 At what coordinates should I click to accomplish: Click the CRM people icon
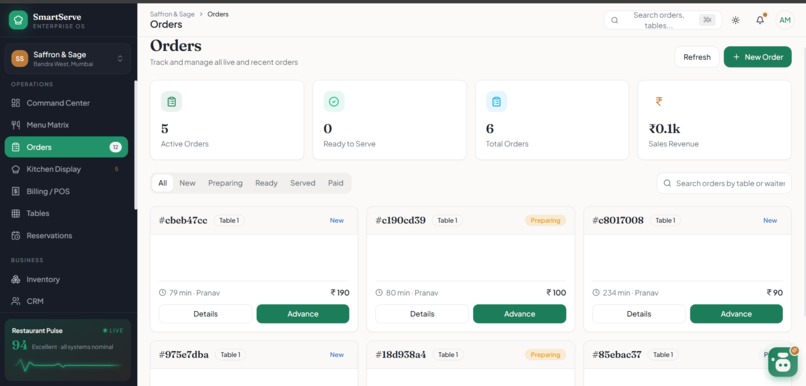tap(16, 301)
